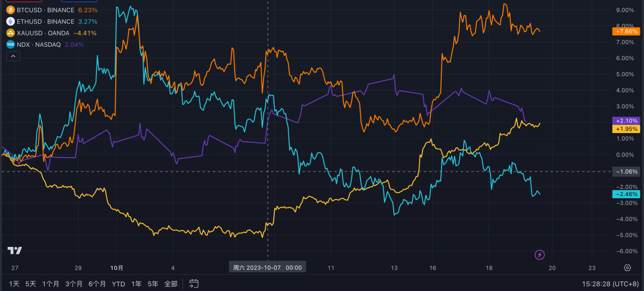The width and height of the screenshot is (644, 291).
Task: Click the orange +7.66% price label
Action: pos(627,31)
